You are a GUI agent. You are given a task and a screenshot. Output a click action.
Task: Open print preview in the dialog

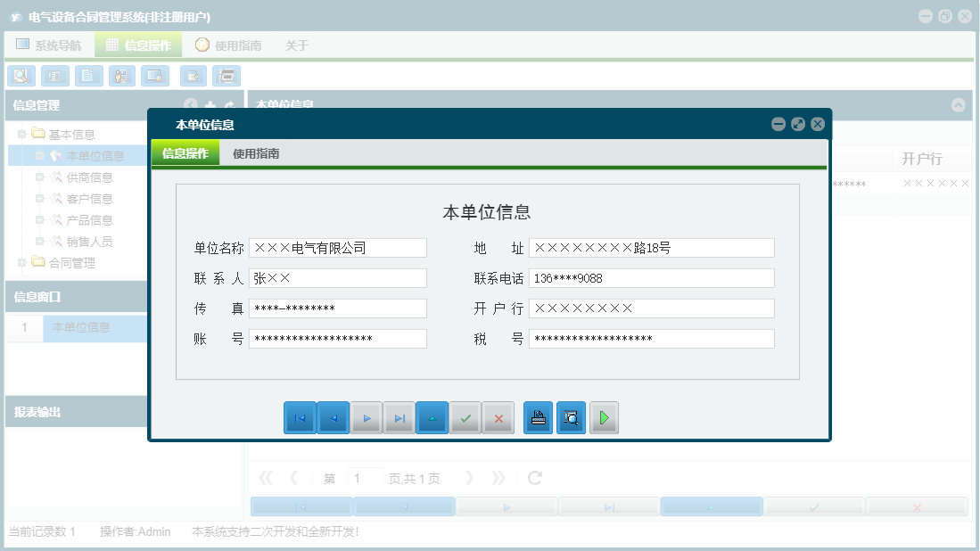[x=572, y=417]
